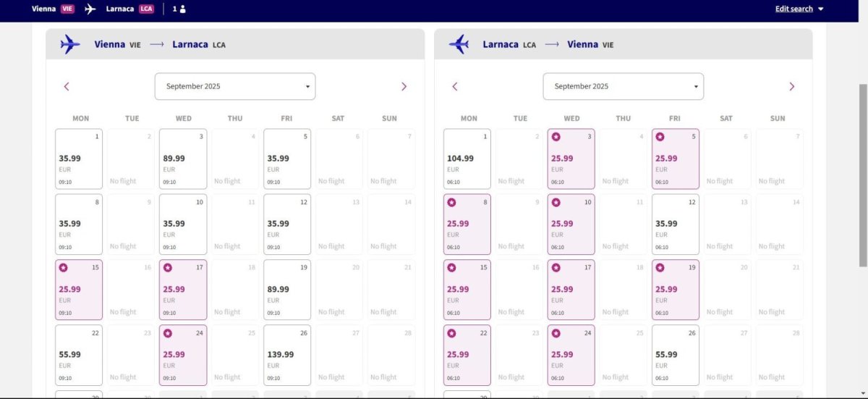Select outbound September 24 discounted fare
The width and height of the screenshot is (868, 399).
coord(183,355)
